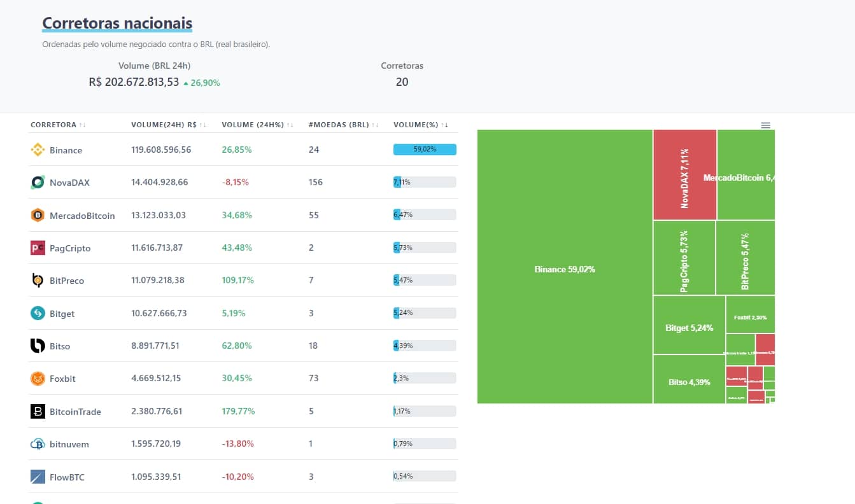Open the Bitso exchange link
This screenshot has height=504, width=855.
click(60, 346)
